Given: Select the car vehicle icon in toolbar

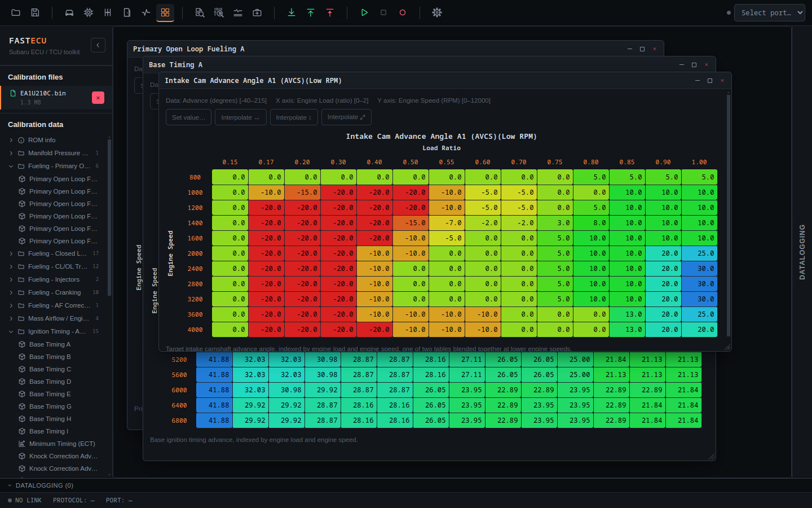Looking at the screenshot, I should click(x=69, y=12).
